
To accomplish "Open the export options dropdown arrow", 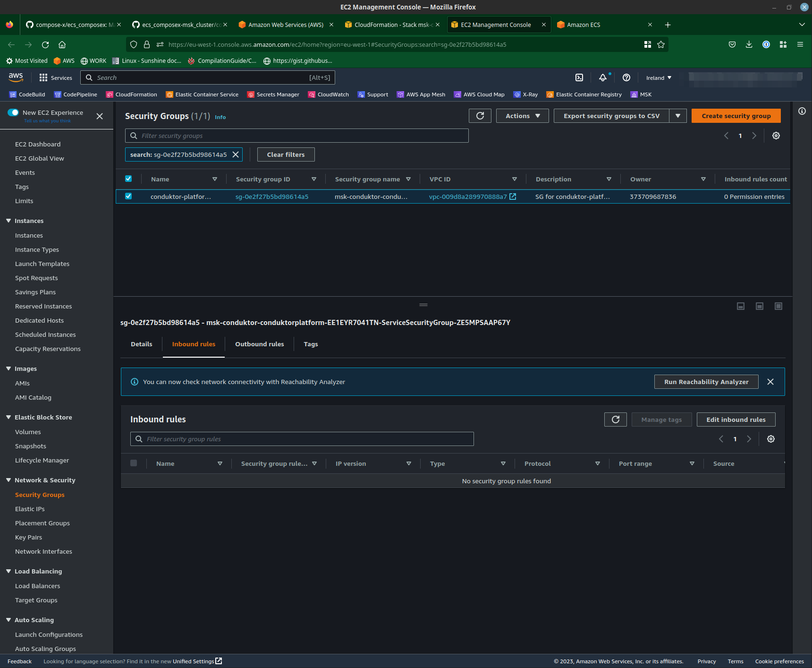I will click(x=678, y=116).
